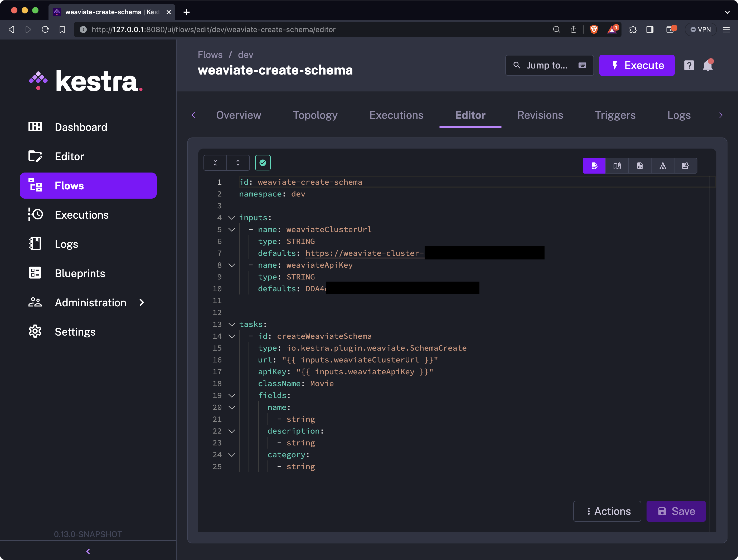
Task: Collapse the name field at line 20
Action: click(232, 407)
